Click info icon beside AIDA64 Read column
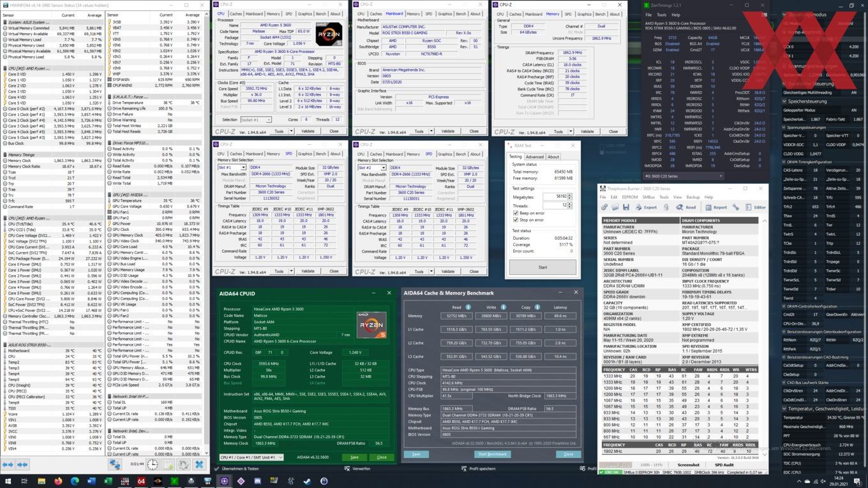 point(468,307)
